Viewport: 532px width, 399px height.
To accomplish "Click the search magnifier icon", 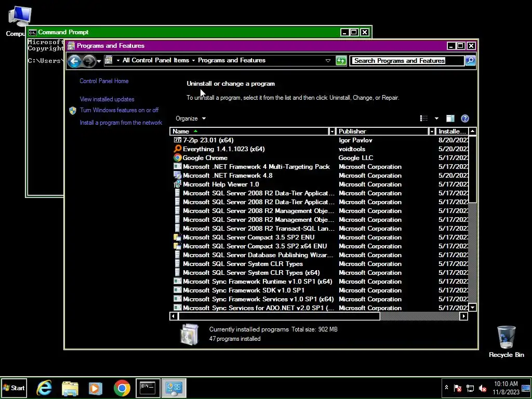I will (x=470, y=61).
